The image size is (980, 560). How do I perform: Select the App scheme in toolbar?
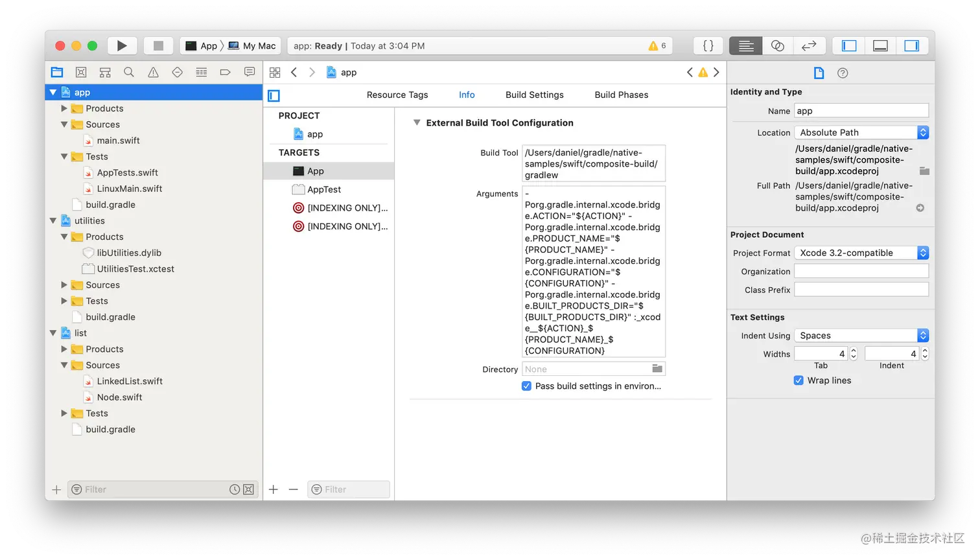[x=201, y=45]
